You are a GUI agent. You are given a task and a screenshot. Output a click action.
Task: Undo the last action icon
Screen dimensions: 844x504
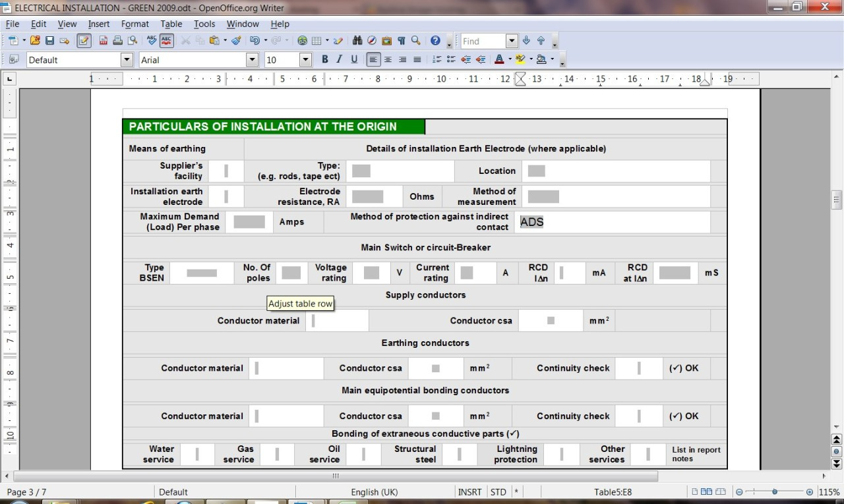coord(255,41)
